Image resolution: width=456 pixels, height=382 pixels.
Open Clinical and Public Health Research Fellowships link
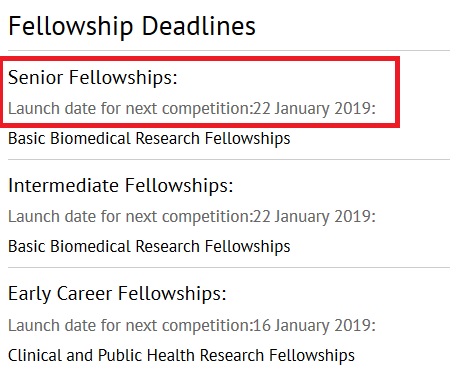tap(181, 355)
